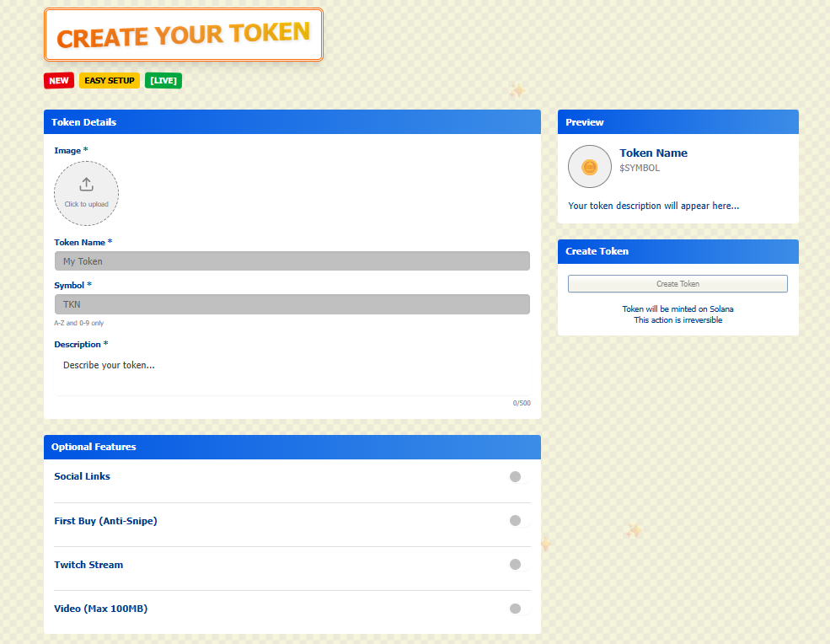The height and width of the screenshot is (644, 830).
Task: Click the red NEW badge
Action: pos(59,81)
